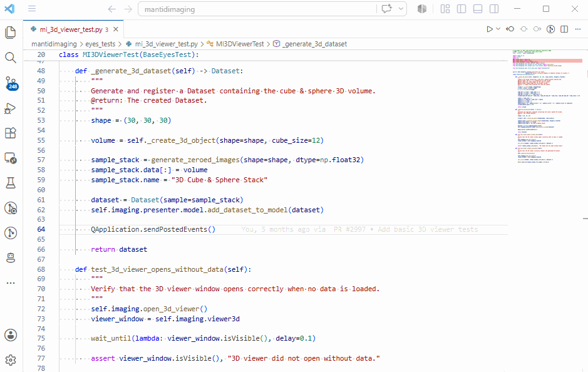Click the sendPostedEvents method call
Screen dimensions: 588x372
[175, 229]
